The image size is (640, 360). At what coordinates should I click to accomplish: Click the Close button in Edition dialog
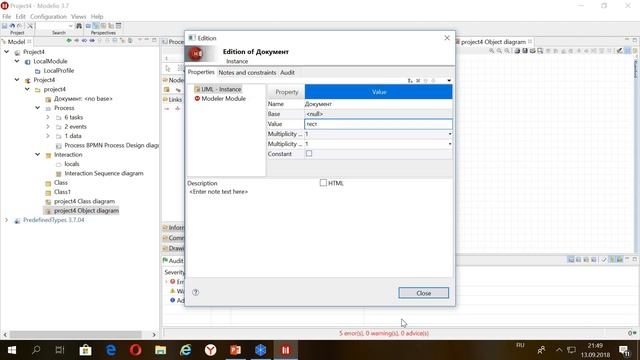pyautogui.click(x=424, y=293)
